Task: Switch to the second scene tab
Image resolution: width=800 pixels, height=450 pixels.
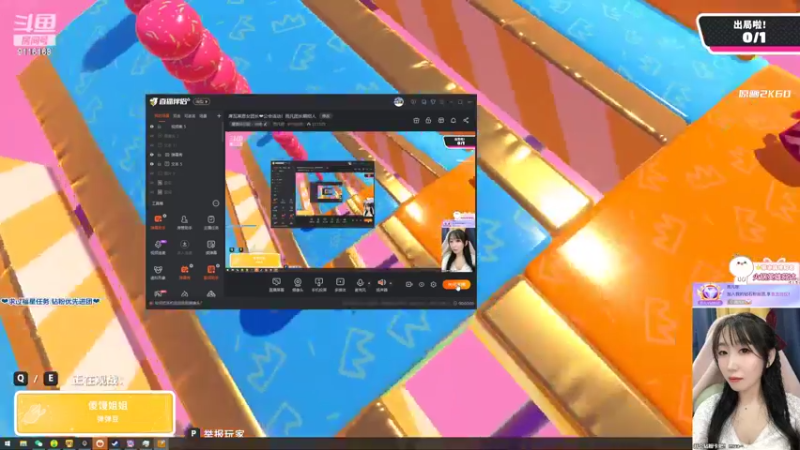Action: coord(177,116)
